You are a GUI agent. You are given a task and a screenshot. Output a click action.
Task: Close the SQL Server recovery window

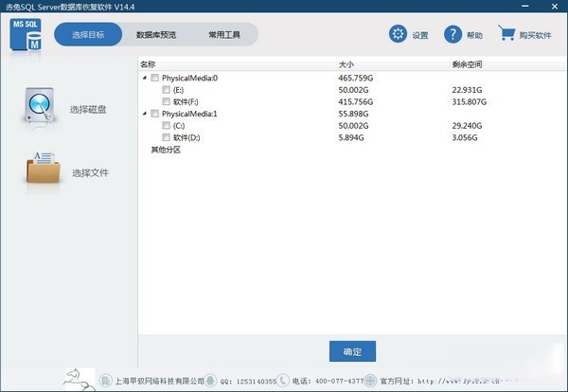(x=555, y=7)
